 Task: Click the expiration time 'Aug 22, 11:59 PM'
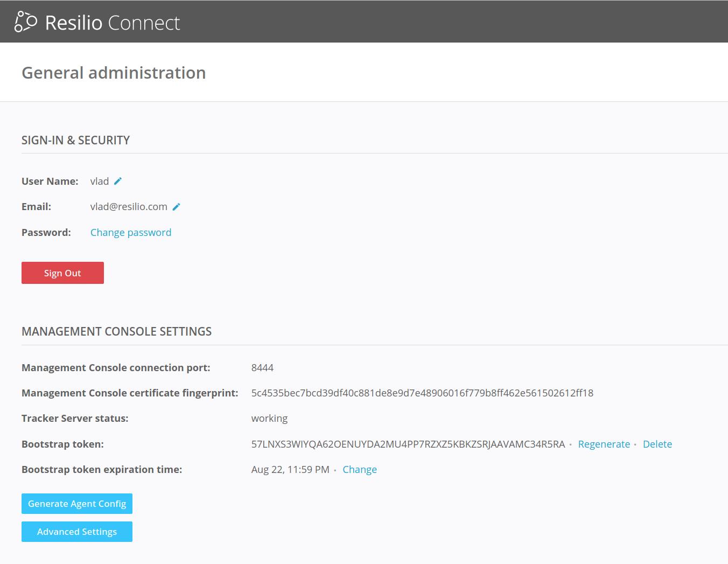coord(290,469)
